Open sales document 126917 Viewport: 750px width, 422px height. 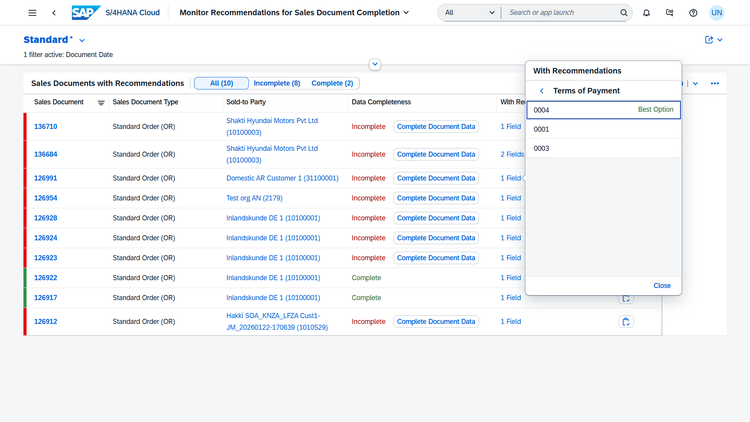[45, 298]
